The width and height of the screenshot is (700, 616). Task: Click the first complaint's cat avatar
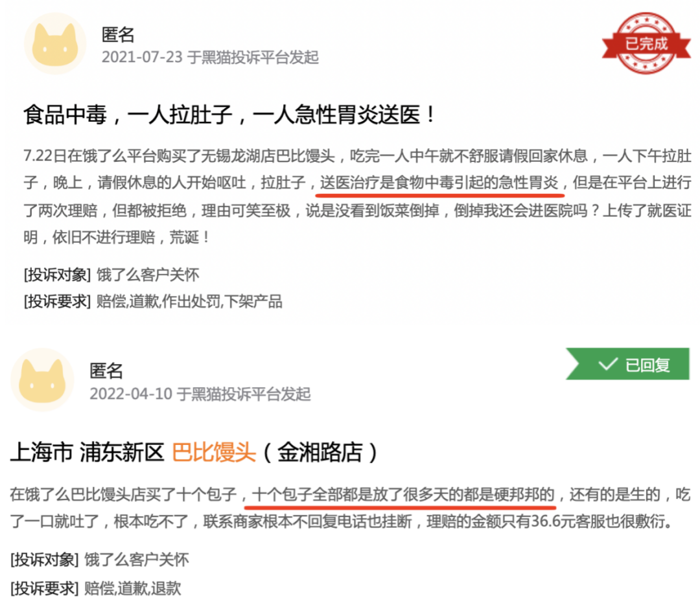coord(55,43)
